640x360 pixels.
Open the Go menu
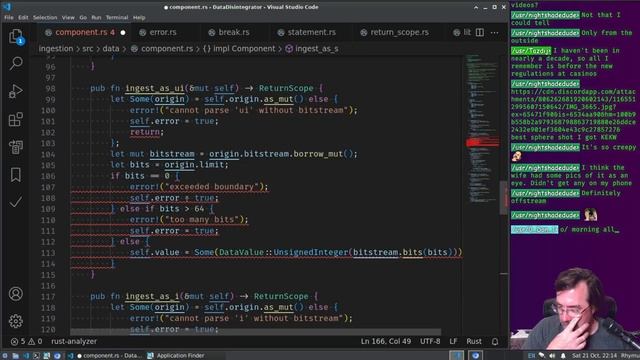click(x=83, y=18)
